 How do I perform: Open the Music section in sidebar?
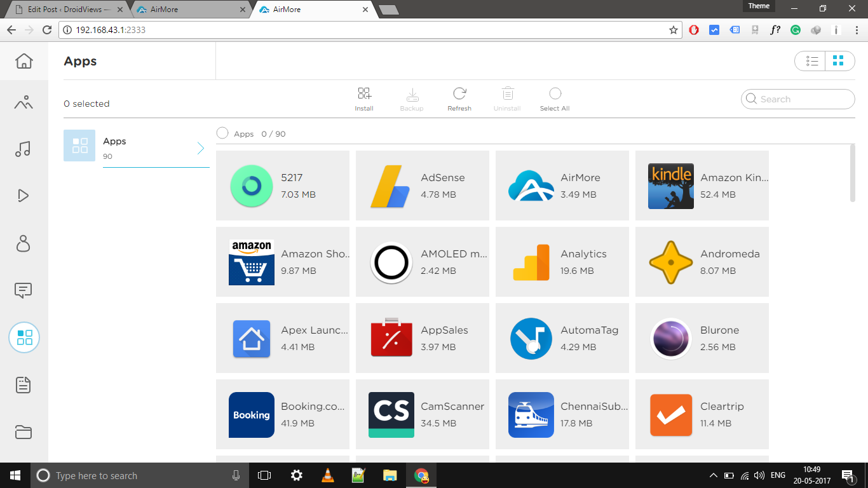[23, 149]
